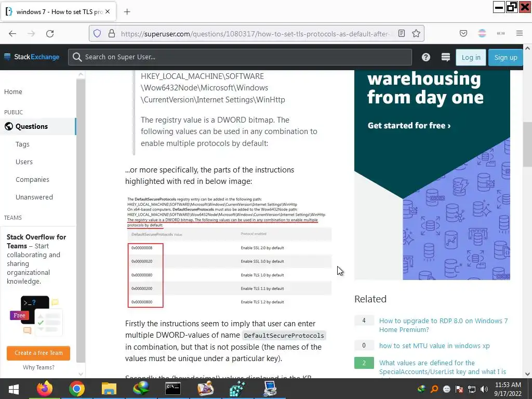Click the left sidebar scrollbar track
Viewport: 532px width, 399px height.
click(81, 220)
